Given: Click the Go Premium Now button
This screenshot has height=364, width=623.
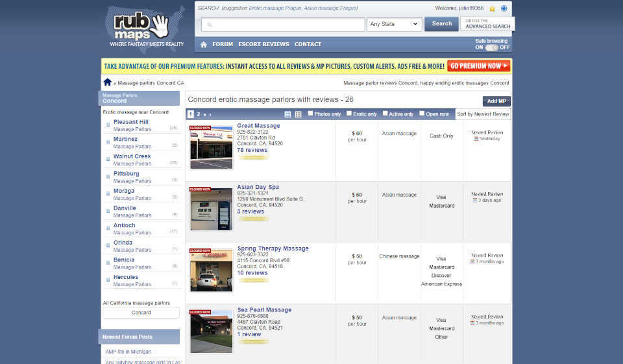Looking at the screenshot, I should tap(479, 66).
